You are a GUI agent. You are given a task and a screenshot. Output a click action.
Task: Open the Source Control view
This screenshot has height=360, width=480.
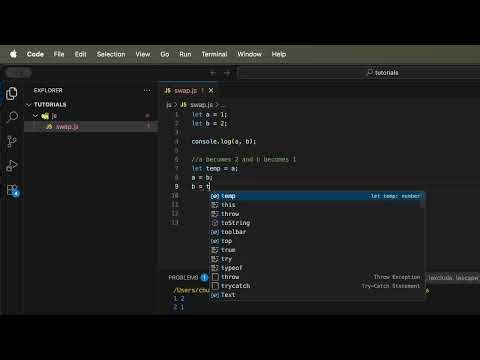coord(12,141)
